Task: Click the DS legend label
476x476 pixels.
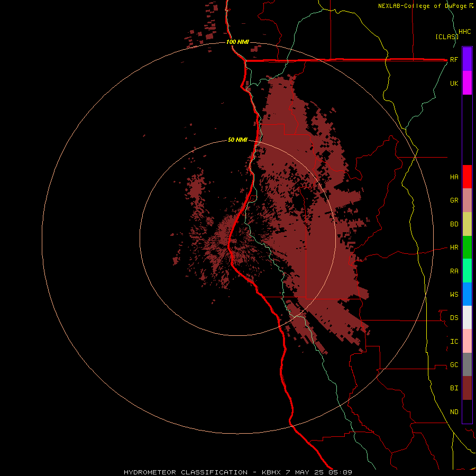Action: tap(454, 318)
